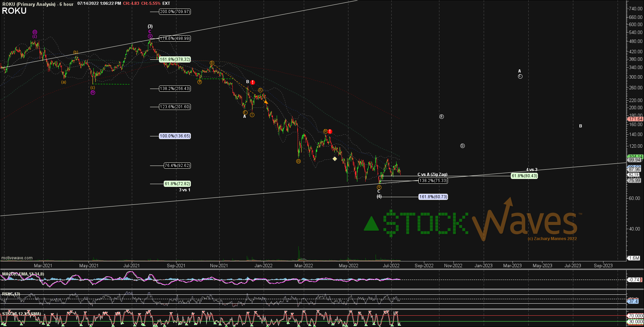Image resolution: width=644 pixels, height=327 pixels.
Task: Select the white B label with no alert icon
Action: click(580, 126)
